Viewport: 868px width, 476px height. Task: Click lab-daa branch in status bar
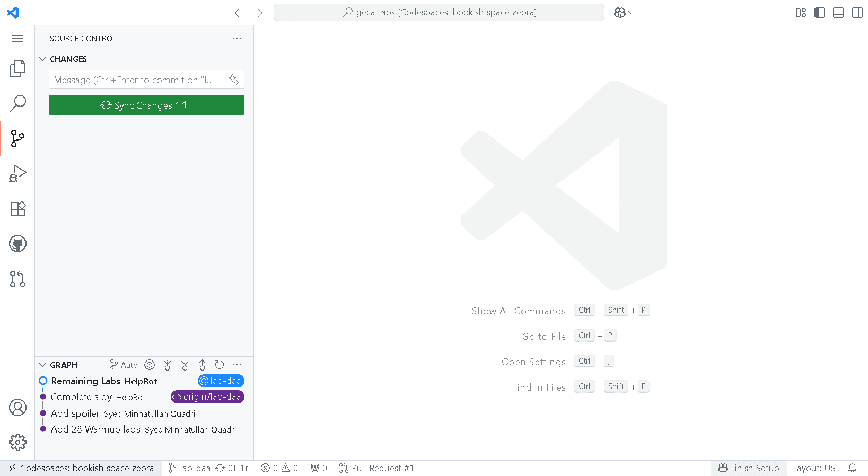tap(189, 468)
